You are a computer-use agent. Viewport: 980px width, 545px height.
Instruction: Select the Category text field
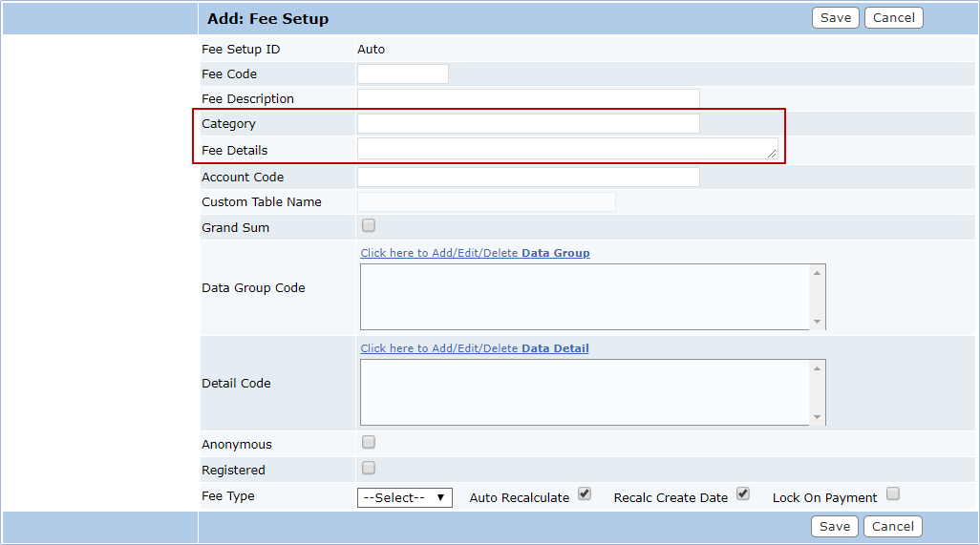(528, 124)
